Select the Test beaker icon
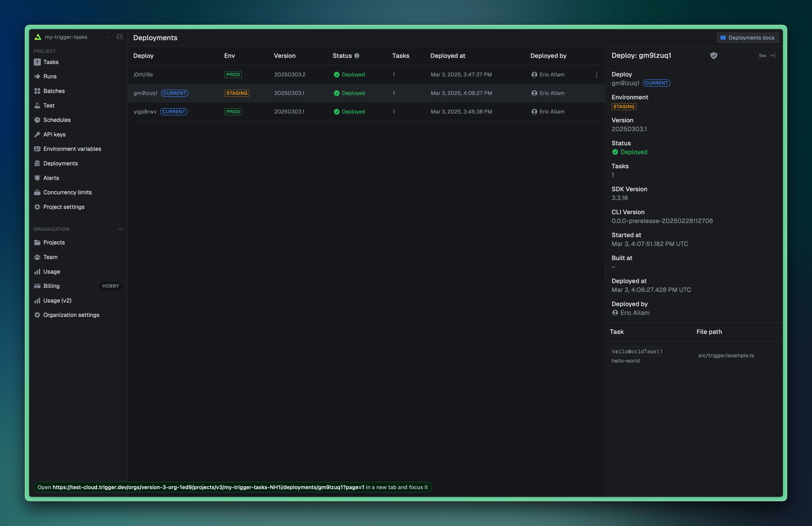 (38, 106)
